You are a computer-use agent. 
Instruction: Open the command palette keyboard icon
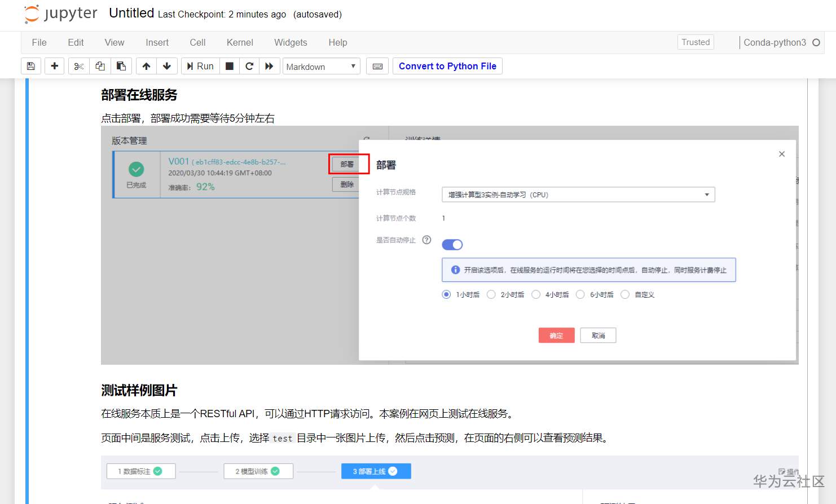click(x=378, y=66)
